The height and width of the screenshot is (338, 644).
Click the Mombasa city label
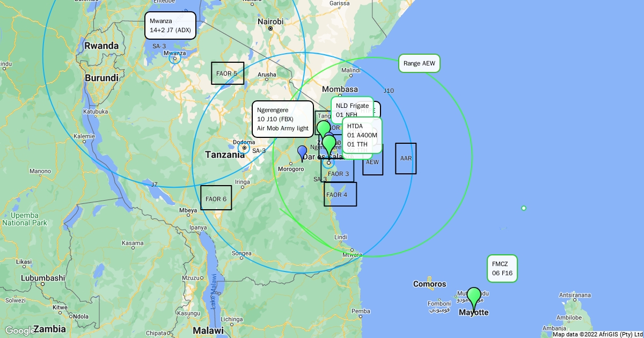click(x=340, y=89)
